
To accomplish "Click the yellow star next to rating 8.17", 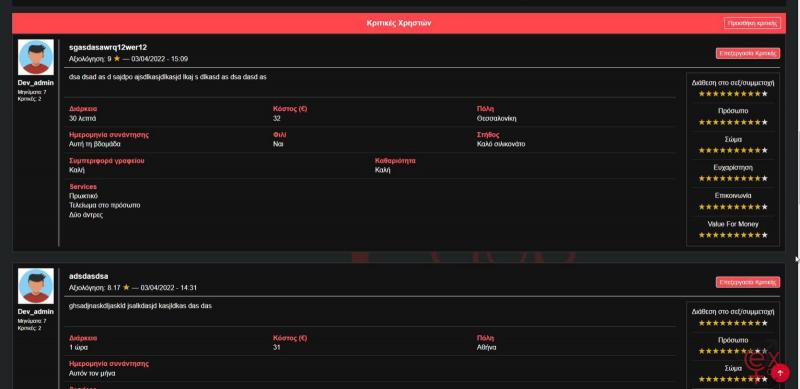I will 126,287.
